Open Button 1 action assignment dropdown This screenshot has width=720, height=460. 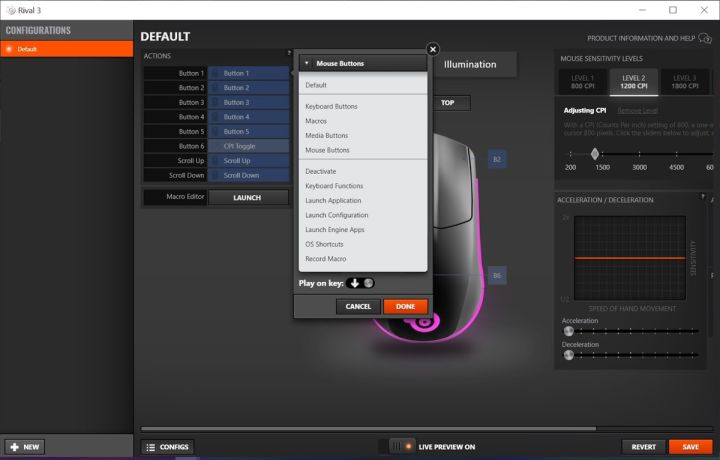pyautogui.click(x=248, y=73)
